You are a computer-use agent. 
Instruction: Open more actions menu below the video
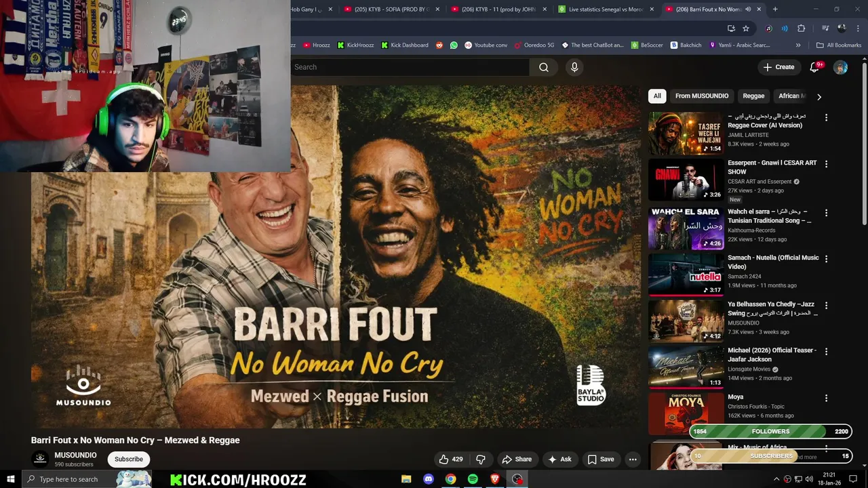pos(633,459)
